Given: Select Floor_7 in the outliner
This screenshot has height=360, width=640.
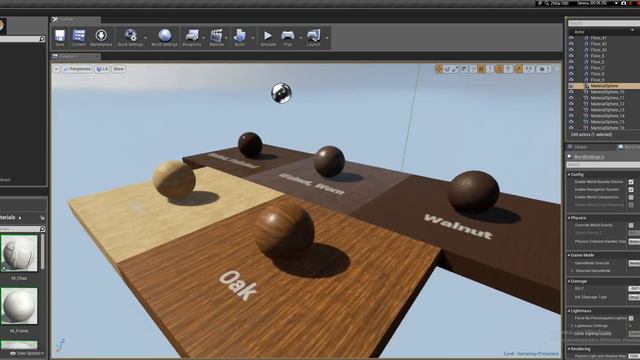Looking at the screenshot, I should 598,68.
